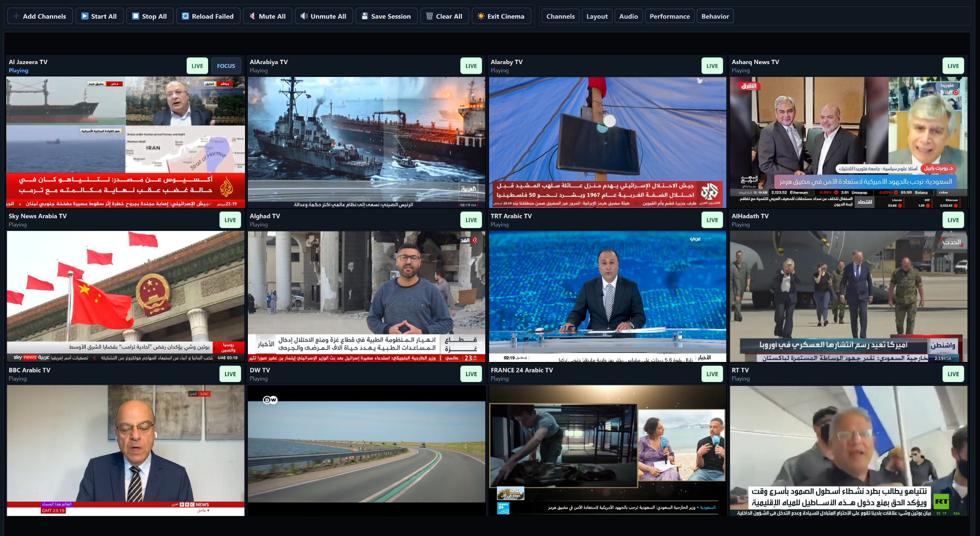980x536 pixels.
Task: Toggle the LIVE badge on Alghad TV
Action: pos(471,220)
